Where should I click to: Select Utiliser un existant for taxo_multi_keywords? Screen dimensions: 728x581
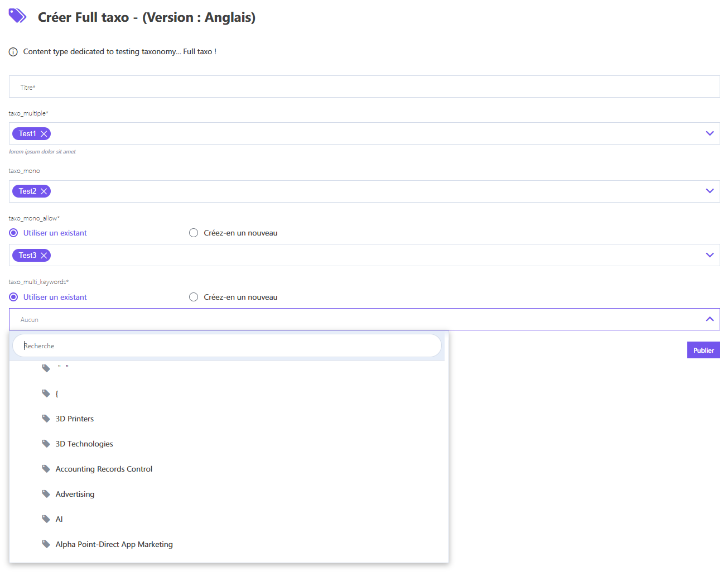coord(13,297)
